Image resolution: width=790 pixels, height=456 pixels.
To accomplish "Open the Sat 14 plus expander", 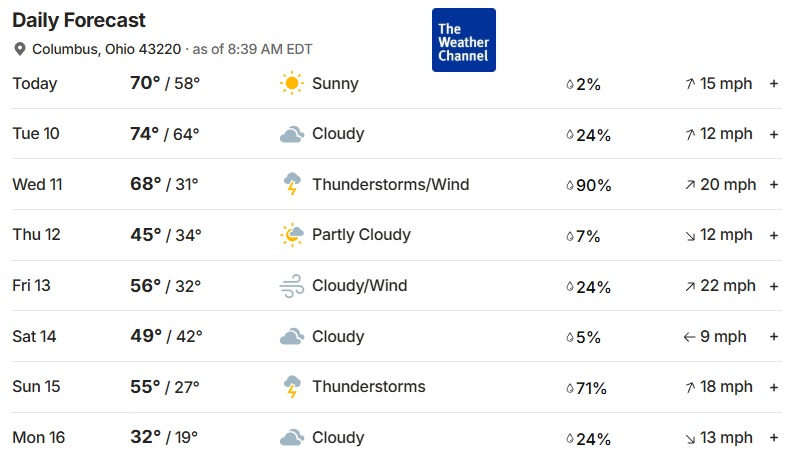I will [774, 337].
